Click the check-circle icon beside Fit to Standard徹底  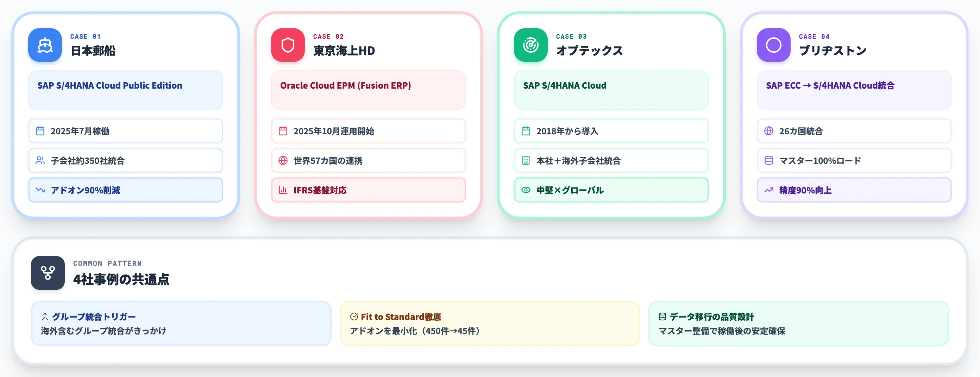click(x=354, y=316)
